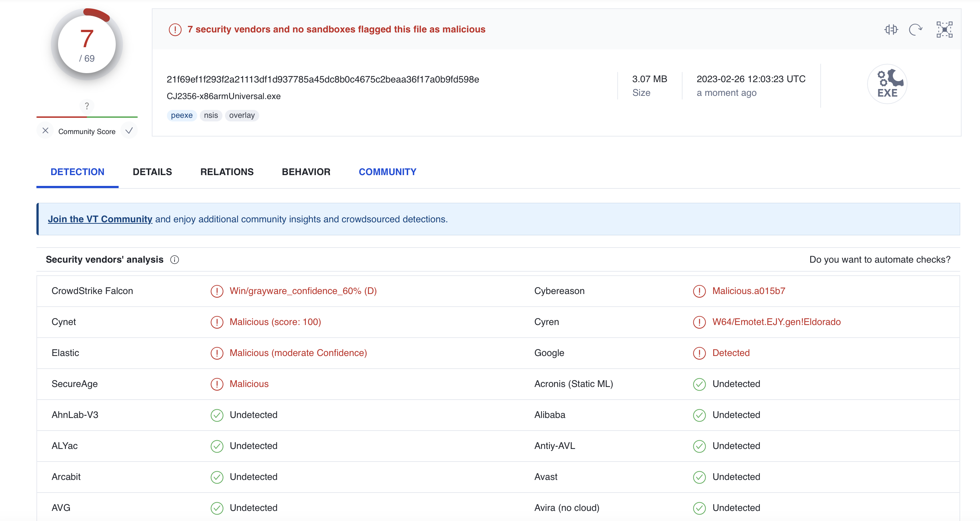Viewport: 980px width, 521px height.
Task: Open info icon beside Security vendors' analysis
Action: (x=174, y=259)
